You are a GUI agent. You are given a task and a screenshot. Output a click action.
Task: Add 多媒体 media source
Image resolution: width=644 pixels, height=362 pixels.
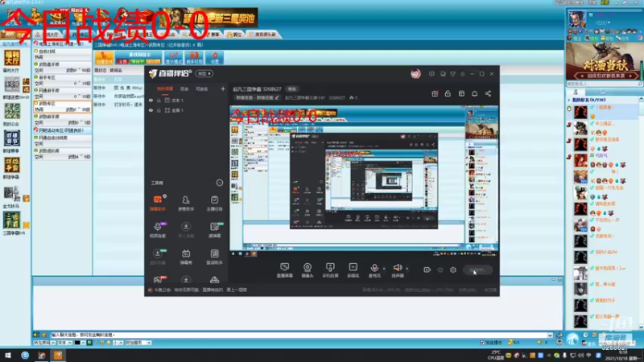[353, 270]
